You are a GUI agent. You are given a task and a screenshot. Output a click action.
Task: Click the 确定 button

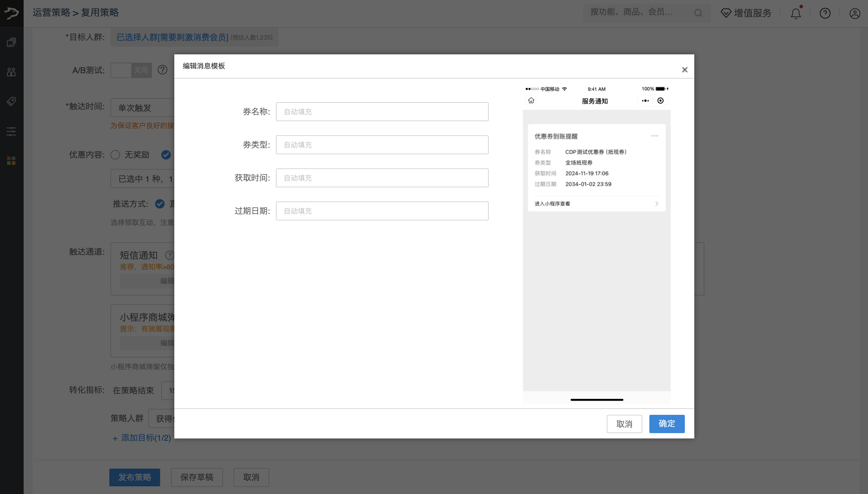tap(667, 424)
